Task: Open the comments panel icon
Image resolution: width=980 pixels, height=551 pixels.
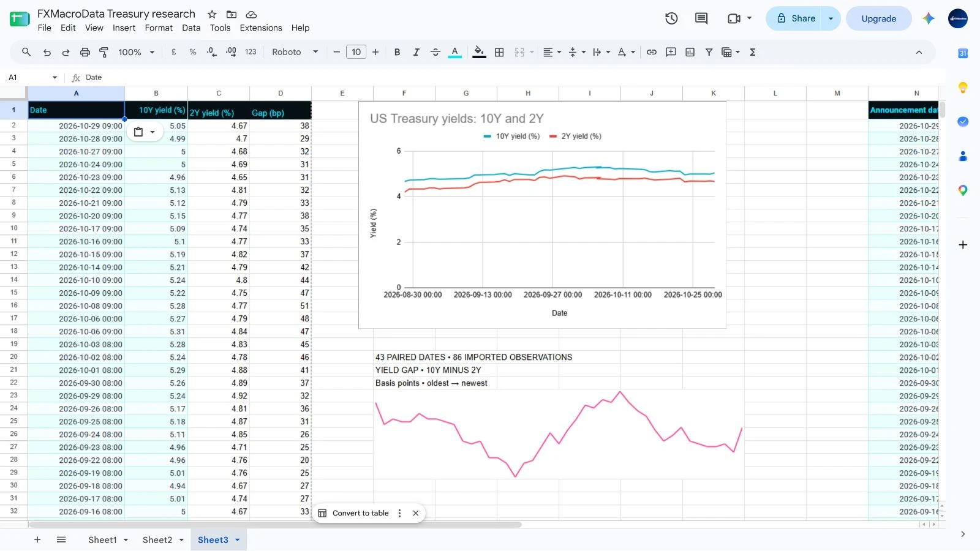Action: [x=701, y=18]
